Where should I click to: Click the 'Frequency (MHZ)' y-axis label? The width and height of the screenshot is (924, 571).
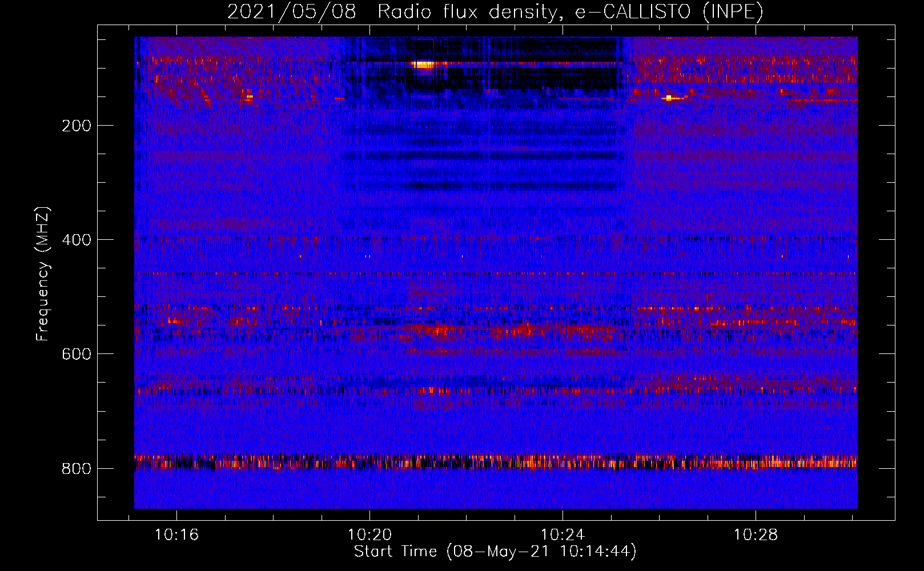point(43,274)
